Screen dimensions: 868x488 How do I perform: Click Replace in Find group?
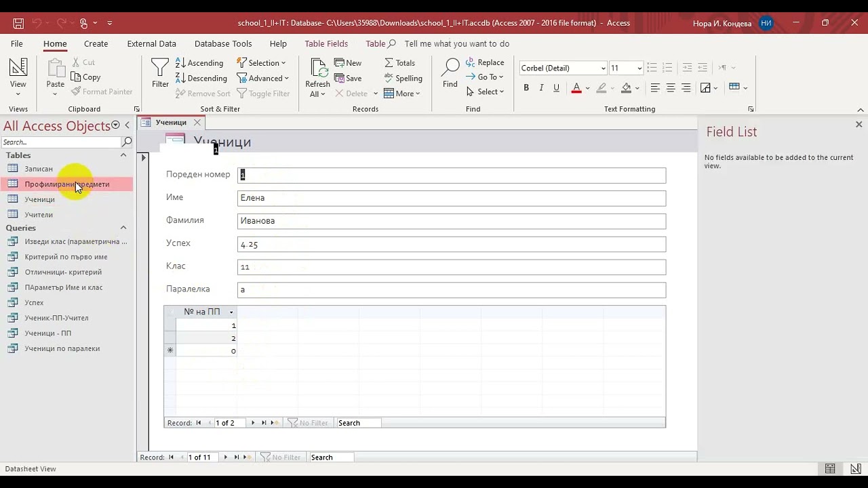pos(485,62)
